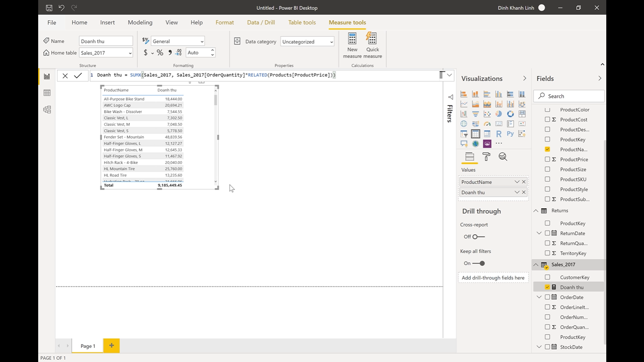Image resolution: width=644 pixels, height=362 pixels.
Task: Commit the formula with the checkmark icon
Action: click(x=78, y=75)
